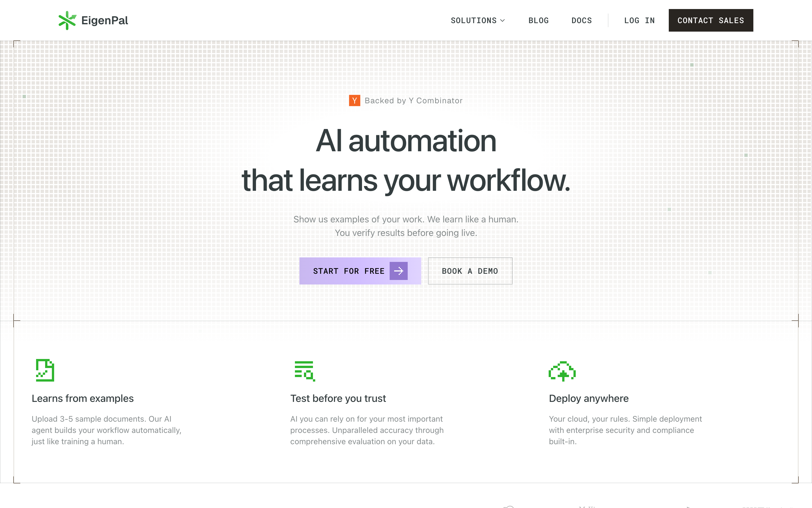
Task: Click the EigenPal green star logo icon
Action: pyautogui.click(x=67, y=21)
